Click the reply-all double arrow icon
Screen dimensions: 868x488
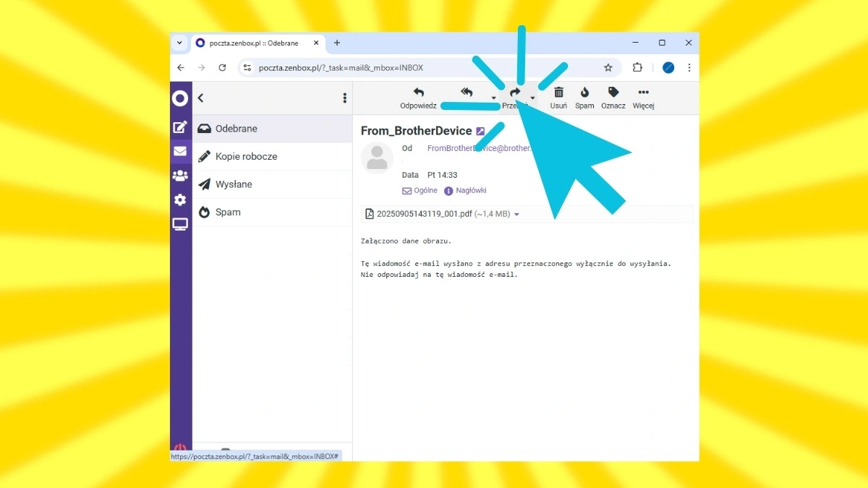[x=467, y=93]
